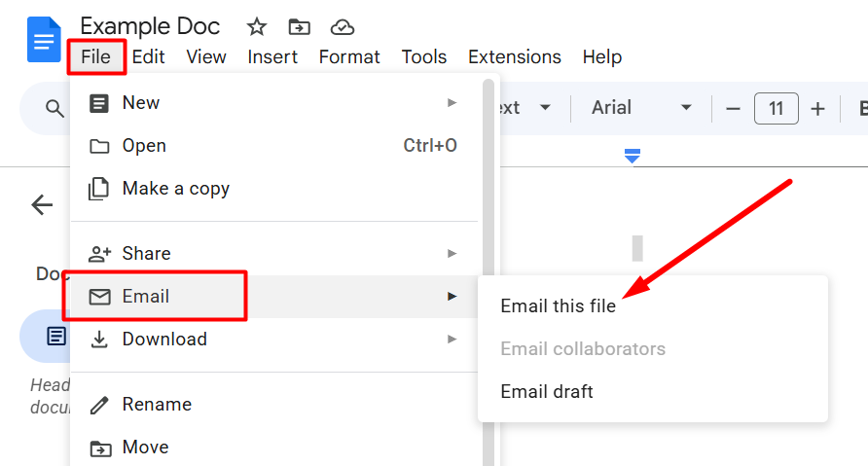Click the blue indent marker on ruler
868x466 pixels.
click(x=633, y=156)
